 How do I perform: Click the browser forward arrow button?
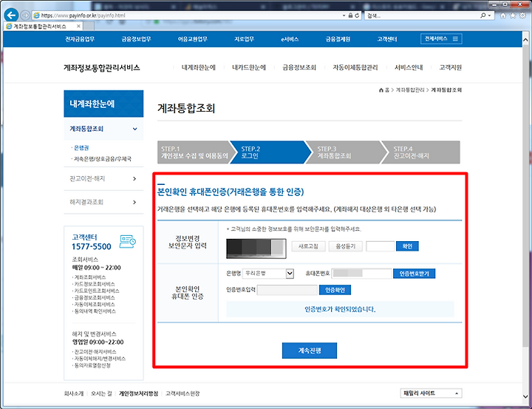coord(25,16)
